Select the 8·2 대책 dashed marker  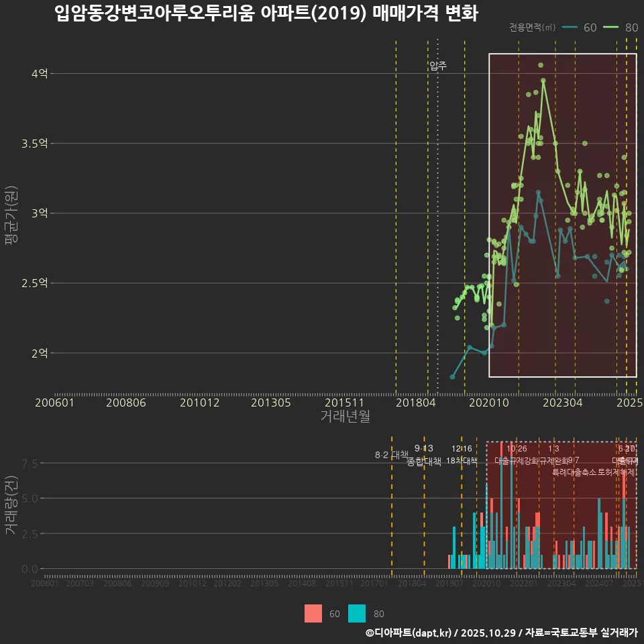392,455
